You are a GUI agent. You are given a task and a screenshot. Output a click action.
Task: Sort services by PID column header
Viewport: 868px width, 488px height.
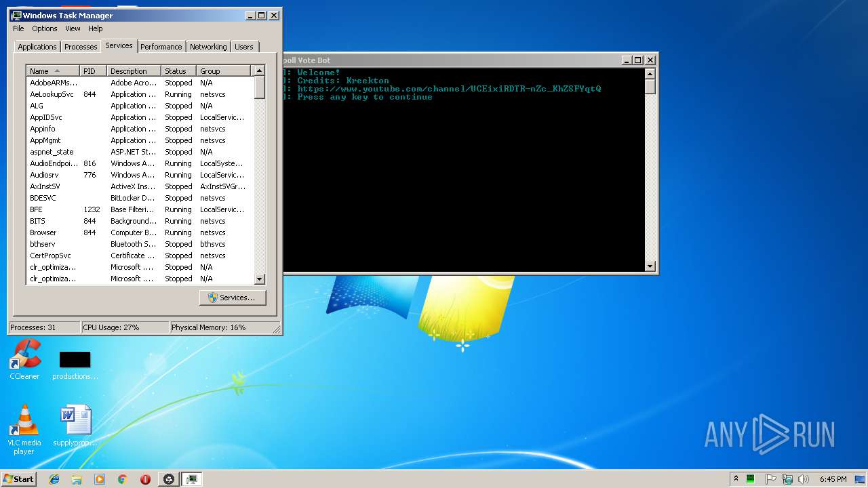[x=94, y=71]
